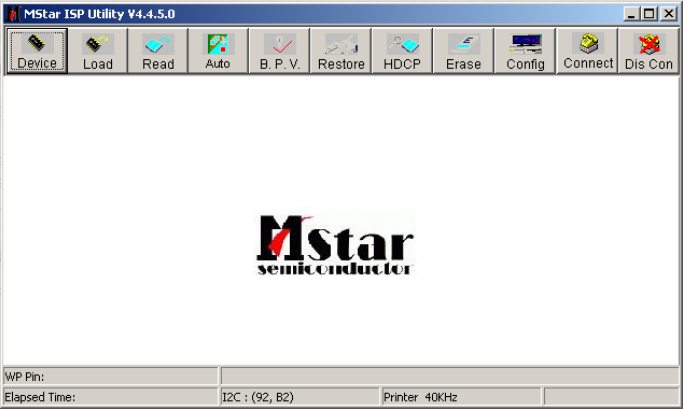Minimize the MStar ISP Utility window
The width and height of the screenshot is (683, 411).
[x=631, y=14]
